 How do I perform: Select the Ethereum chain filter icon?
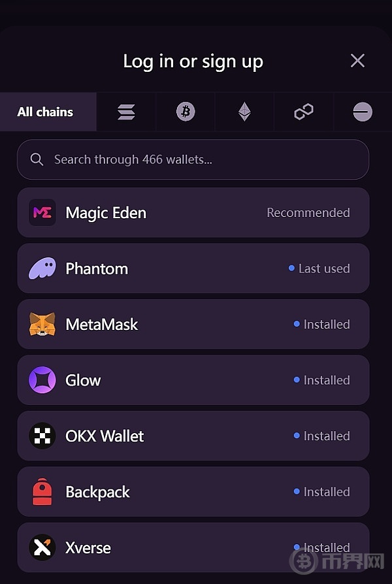click(x=244, y=112)
